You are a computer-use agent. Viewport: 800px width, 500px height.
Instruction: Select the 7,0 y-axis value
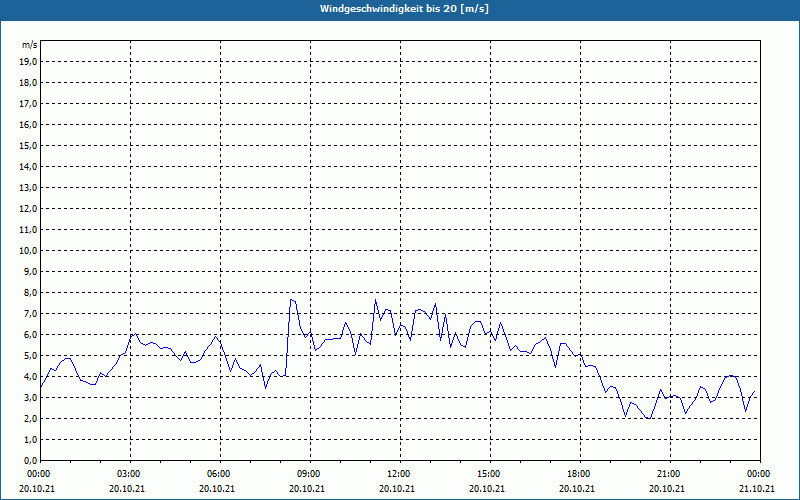[x=30, y=313]
